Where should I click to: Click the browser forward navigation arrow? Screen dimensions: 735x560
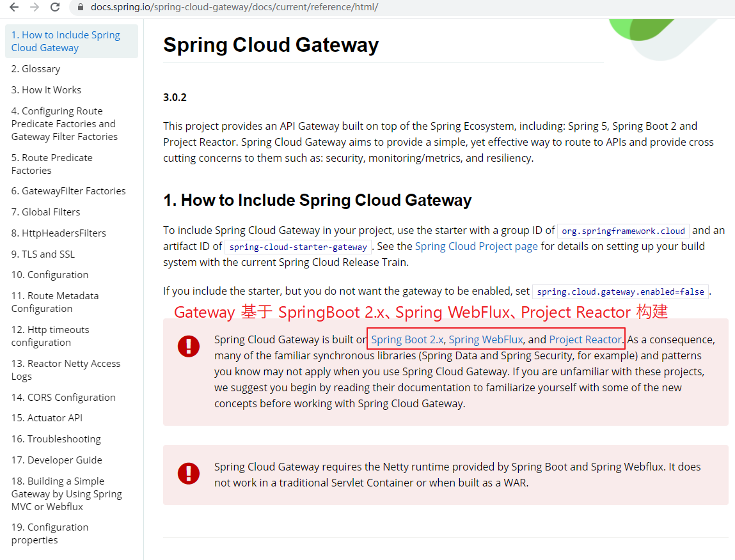(x=33, y=7)
